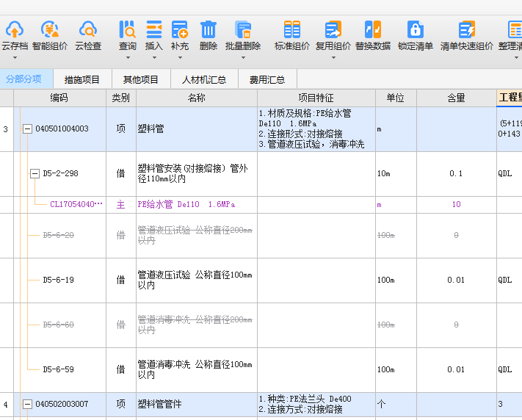Image resolution: width=522 pixels, height=420 pixels.
Task: Click the 删除 trash icon
Action: pos(209,29)
